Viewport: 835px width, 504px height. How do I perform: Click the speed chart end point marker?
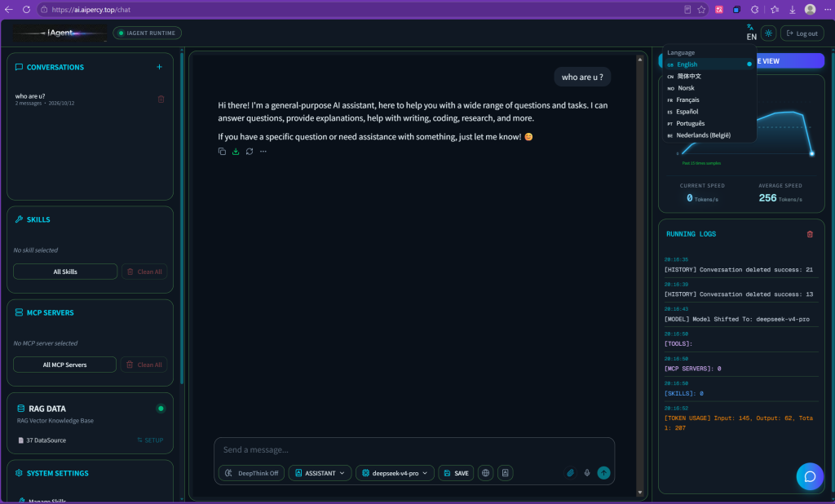(x=811, y=153)
